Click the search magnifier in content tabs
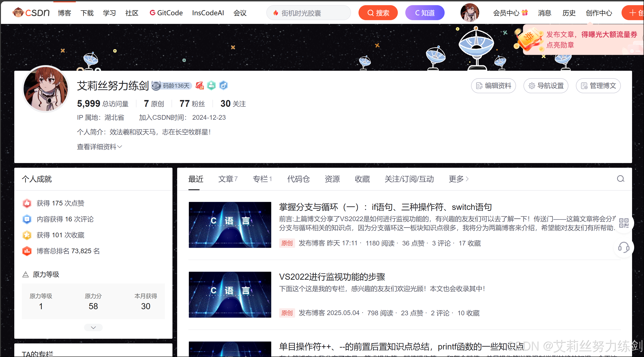This screenshot has width=644, height=357. click(x=620, y=179)
